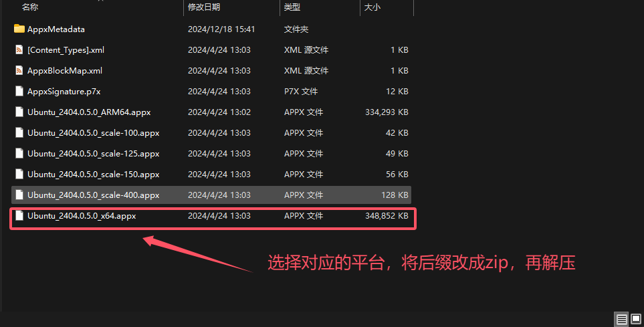Click the scale-100 appx file icon
Image resolution: width=644 pixels, height=327 pixels.
pos(19,132)
